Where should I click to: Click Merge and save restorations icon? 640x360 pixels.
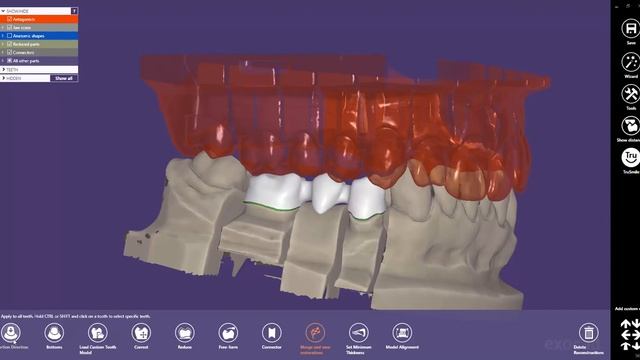click(x=315, y=333)
